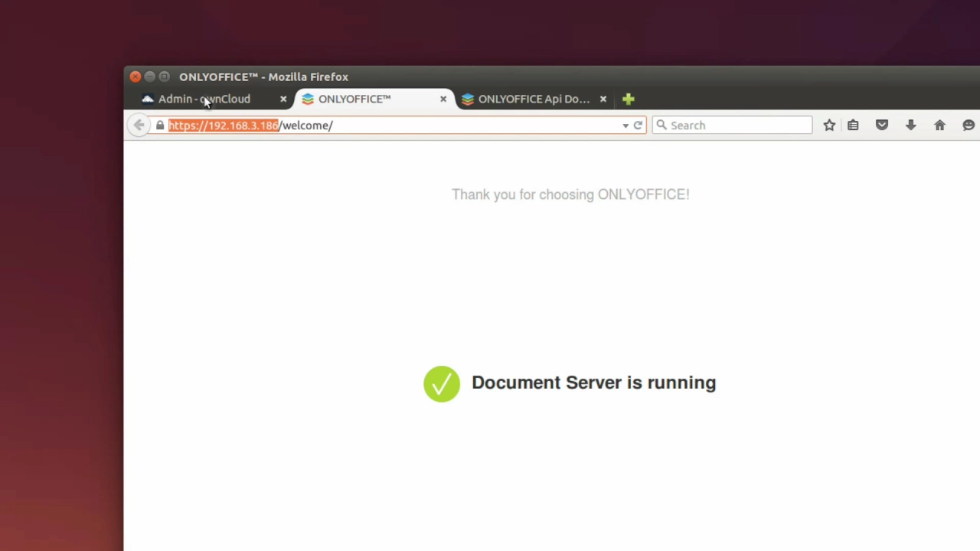Close the Admin - ownCloud tab

tap(283, 99)
